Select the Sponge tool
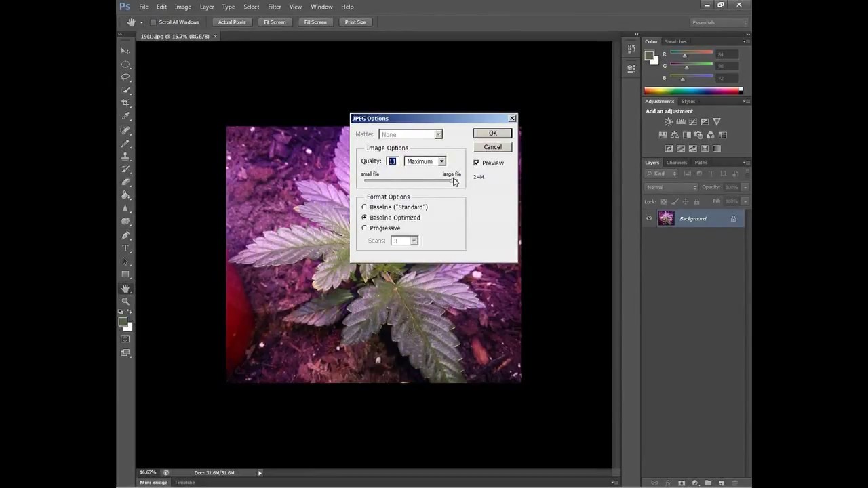 [125, 222]
